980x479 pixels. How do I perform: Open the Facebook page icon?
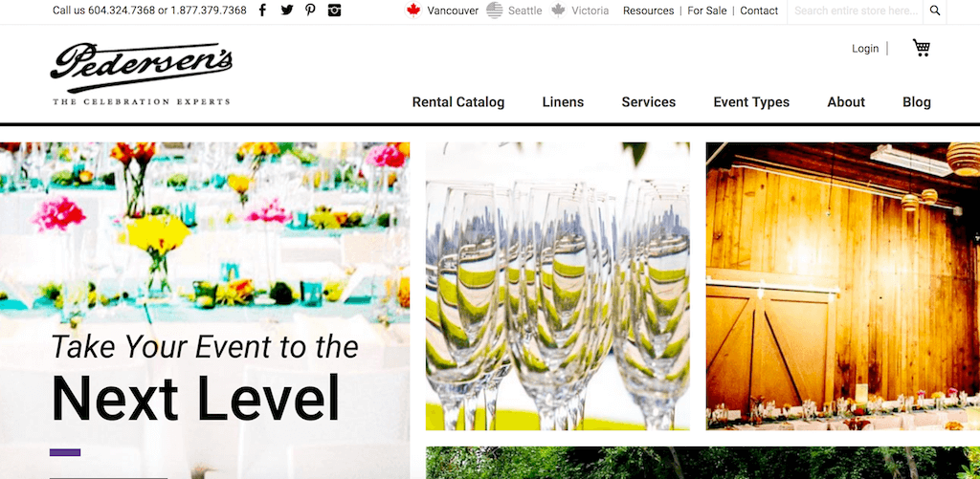tap(262, 10)
